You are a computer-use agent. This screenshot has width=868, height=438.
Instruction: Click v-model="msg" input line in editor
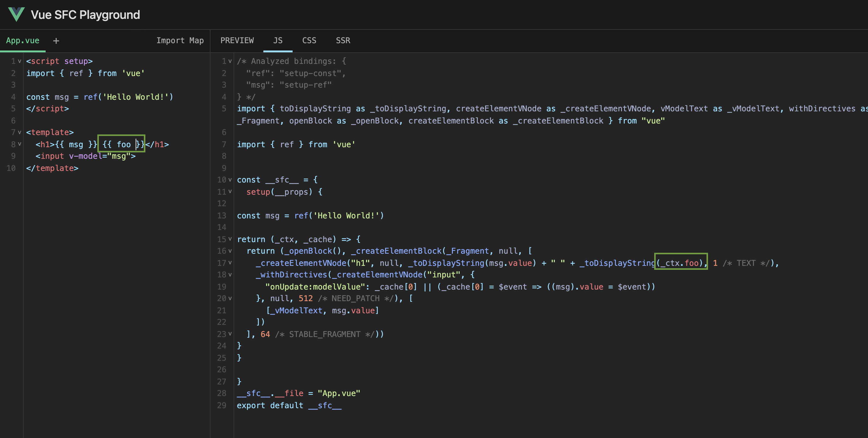coord(85,156)
